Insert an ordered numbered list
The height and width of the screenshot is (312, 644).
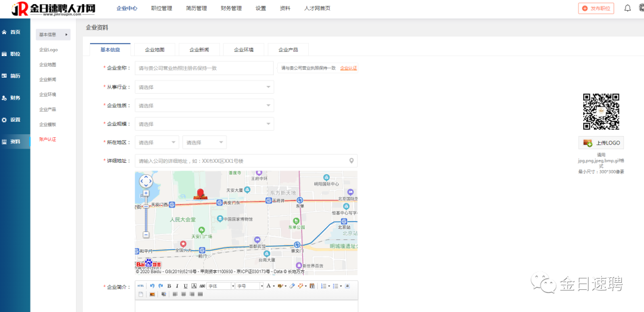coord(324,286)
